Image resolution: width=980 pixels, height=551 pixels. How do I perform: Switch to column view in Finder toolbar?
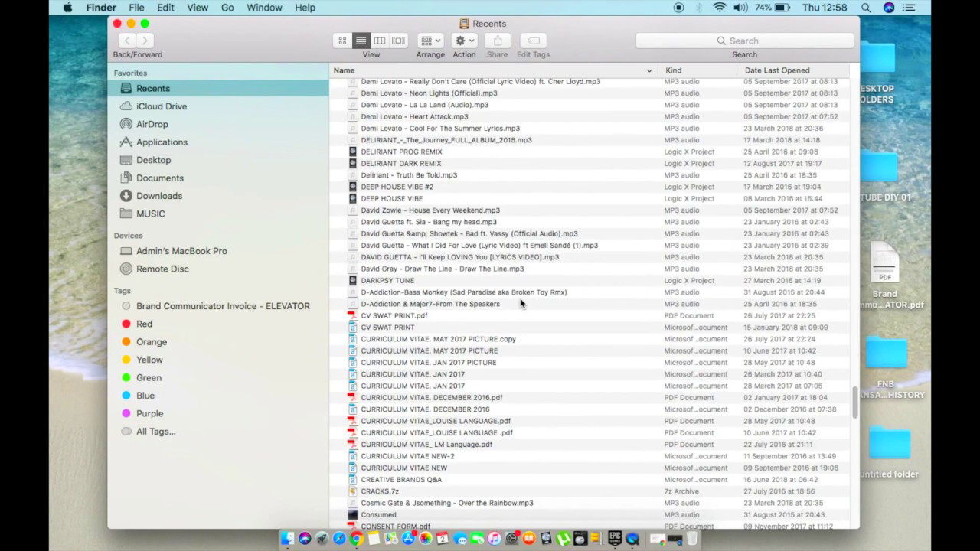click(x=380, y=41)
